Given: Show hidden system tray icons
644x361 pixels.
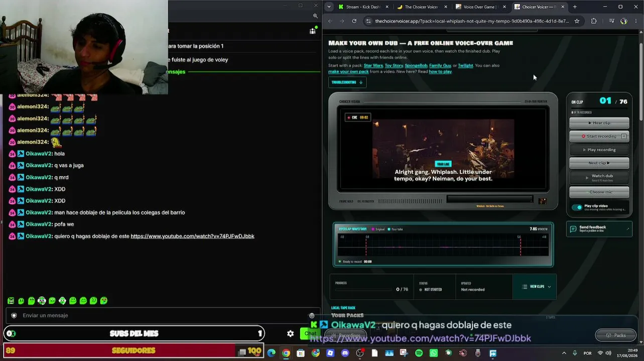Looking at the screenshot, I should coord(564,353).
